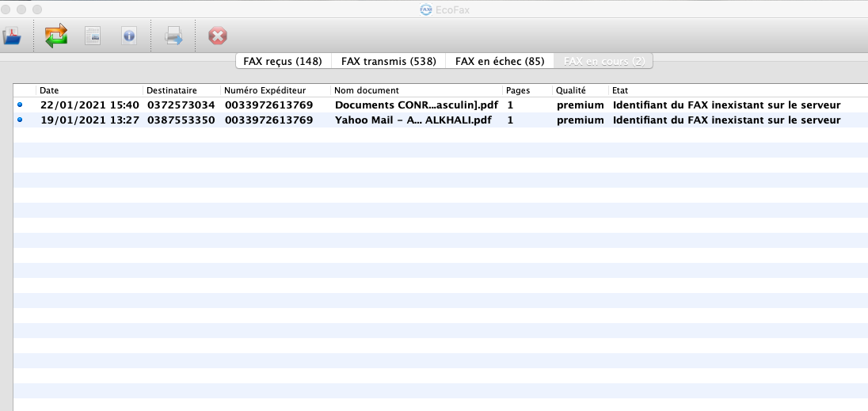Click the orange-green refresh arrows icon
868x411 pixels.
(x=56, y=36)
